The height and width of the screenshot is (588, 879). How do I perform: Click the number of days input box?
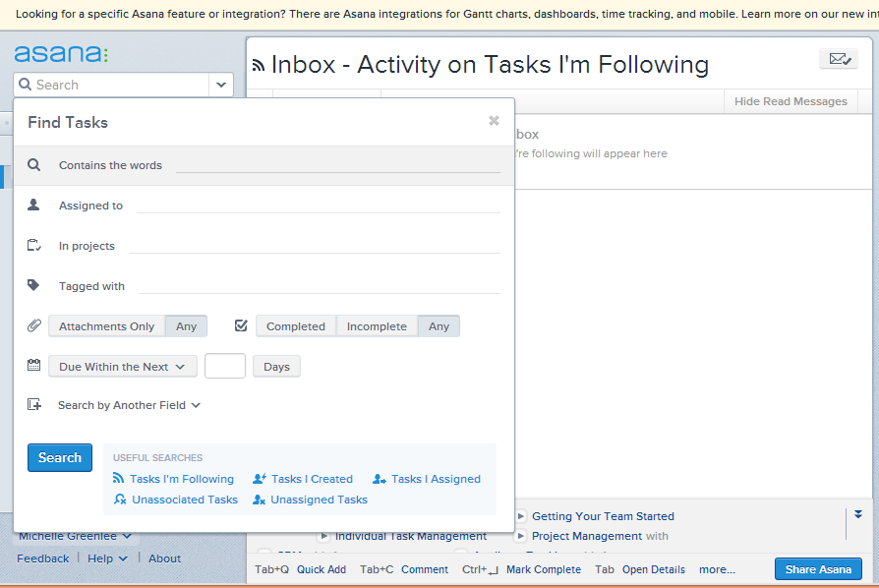click(225, 366)
